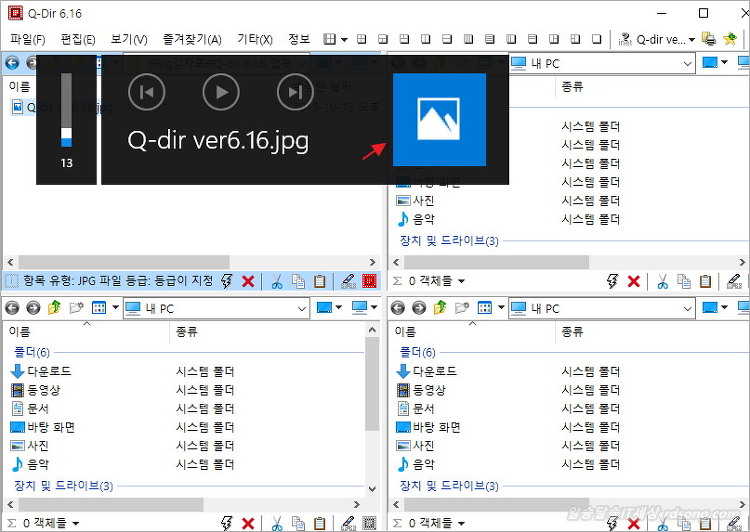Click the blue back arrow in the top-left pane

coord(12,63)
